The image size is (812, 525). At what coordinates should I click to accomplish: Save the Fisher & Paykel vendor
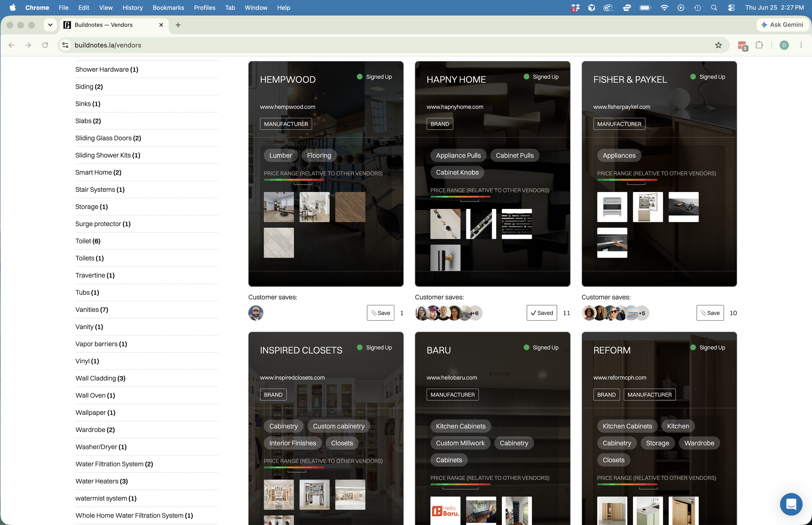pos(710,313)
